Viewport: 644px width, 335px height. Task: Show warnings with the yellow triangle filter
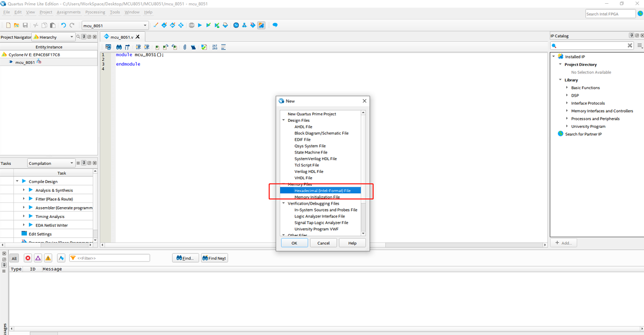48,258
